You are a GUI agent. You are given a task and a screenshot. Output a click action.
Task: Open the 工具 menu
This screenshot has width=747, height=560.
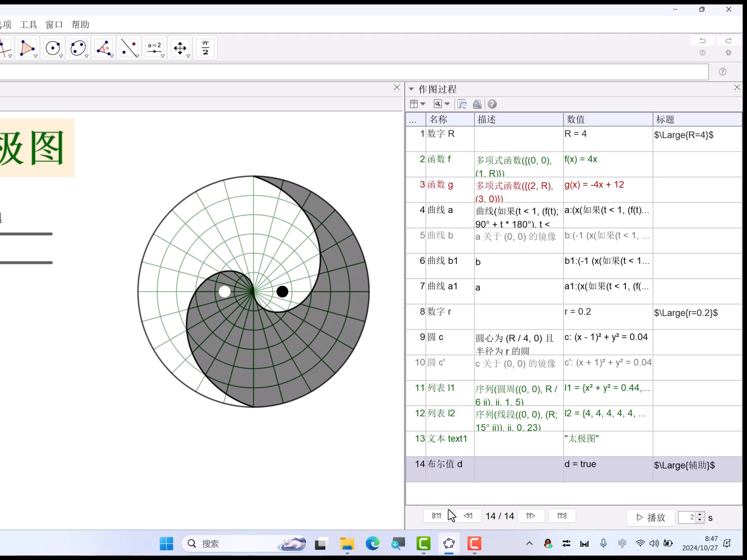(x=28, y=25)
